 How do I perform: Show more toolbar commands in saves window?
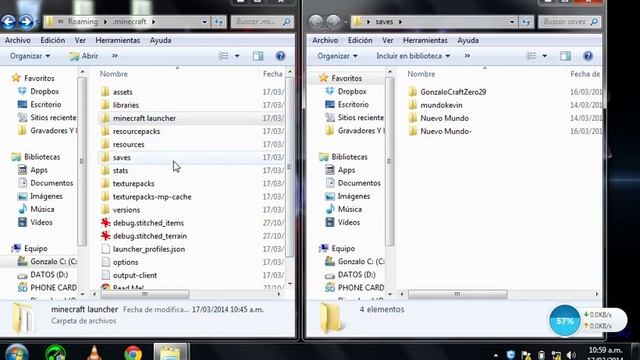point(467,56)
